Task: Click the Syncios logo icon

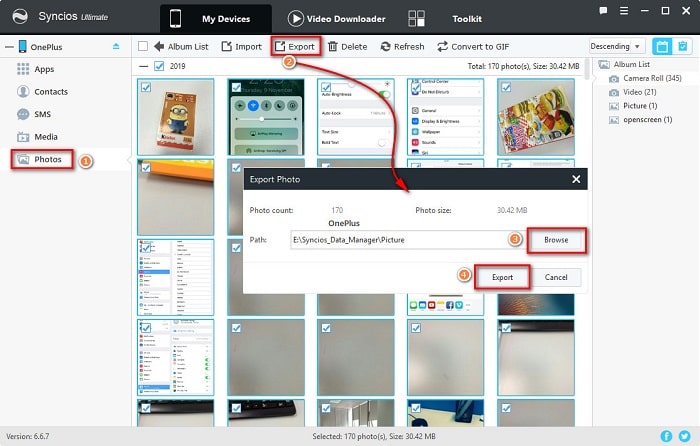Action: 20,17
